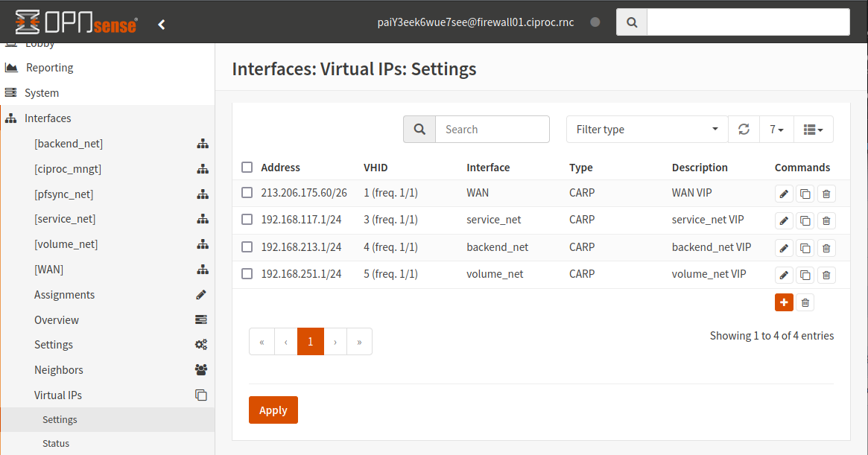
Task: Switch to the Status page under Virtual IPs
Action: coord(55,443)
